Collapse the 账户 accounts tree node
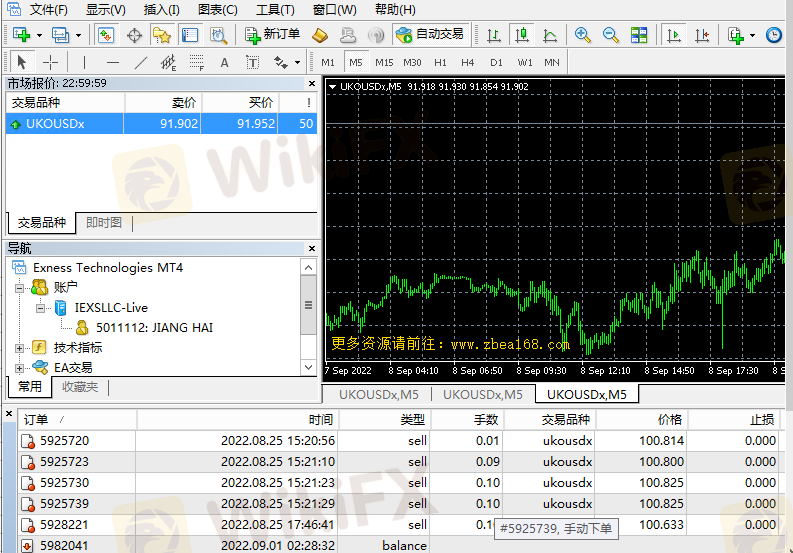793x553 pixels. pyautogui.click(x=19, y=288)
